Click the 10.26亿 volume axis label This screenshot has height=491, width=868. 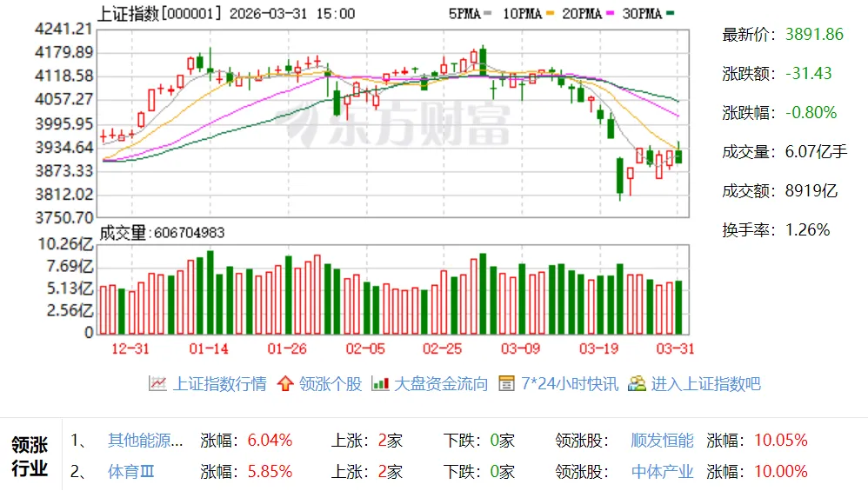tap(65, 244)
